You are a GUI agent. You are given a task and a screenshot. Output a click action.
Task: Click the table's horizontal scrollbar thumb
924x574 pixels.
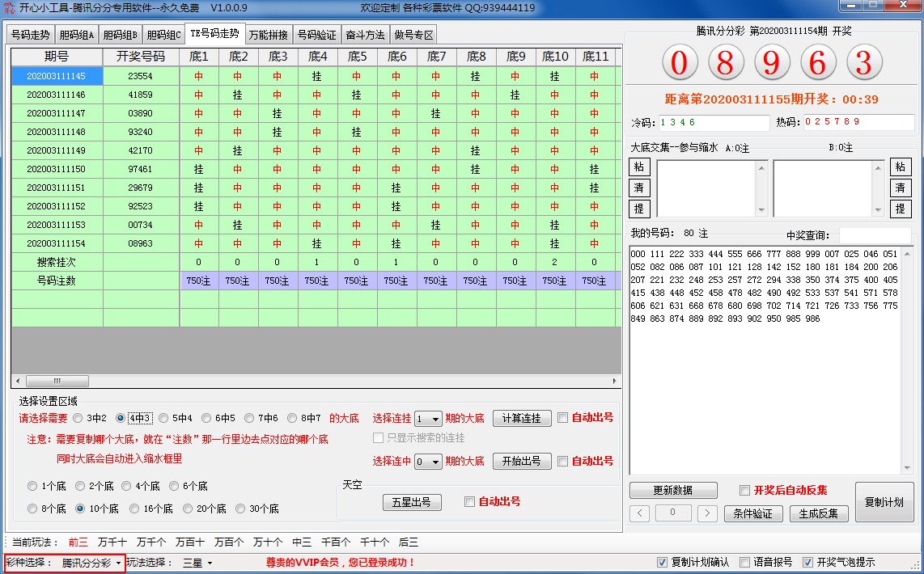57,381
